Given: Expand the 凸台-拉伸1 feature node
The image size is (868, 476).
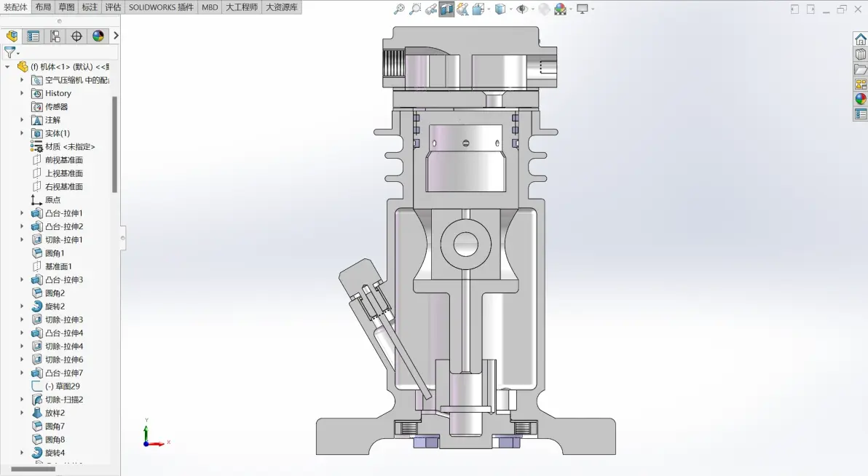Looking at the screenshot, I should click(x=22, y=213).
